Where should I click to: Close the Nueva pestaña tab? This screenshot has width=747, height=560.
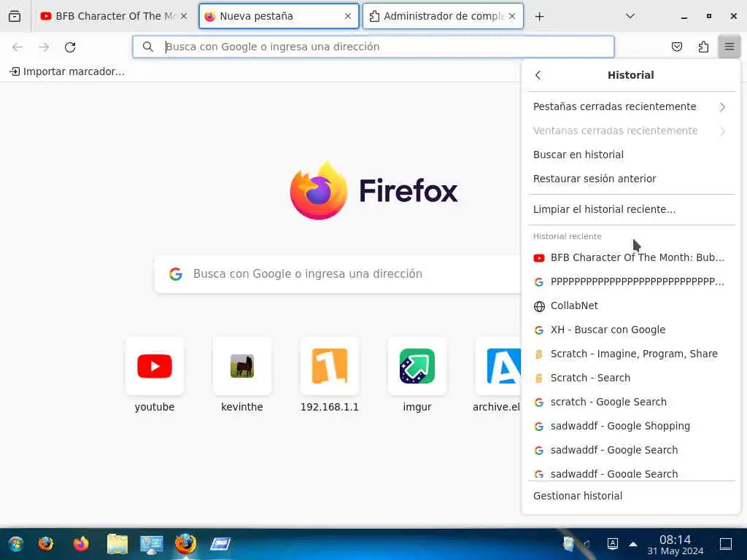pyautogui.click(x=348, y=16)
